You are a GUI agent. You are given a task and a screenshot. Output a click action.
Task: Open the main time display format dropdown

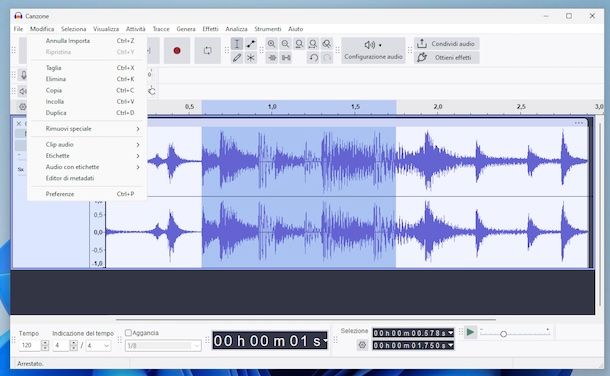tap(325, 341)
